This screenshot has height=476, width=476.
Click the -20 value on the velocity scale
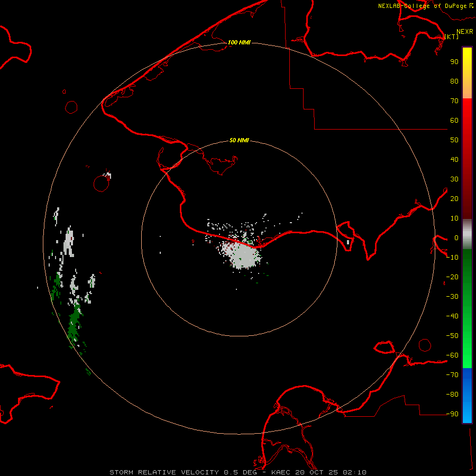452,277
